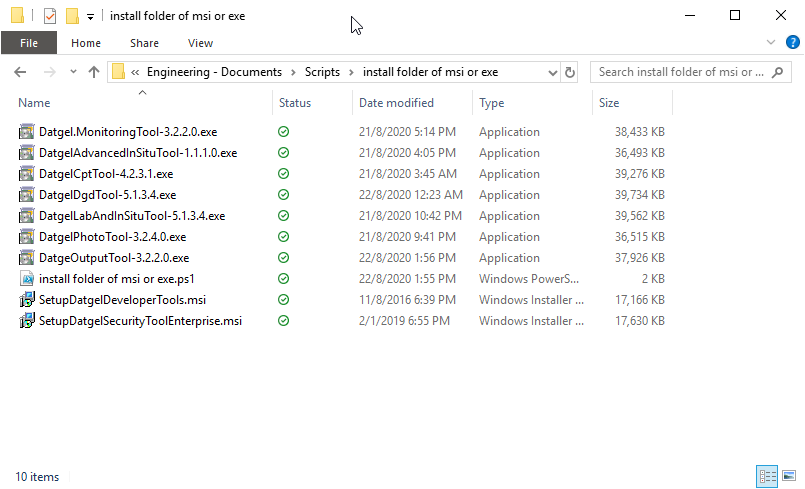
Task: Open the Share ribbon tab
Action: point(144,43)
